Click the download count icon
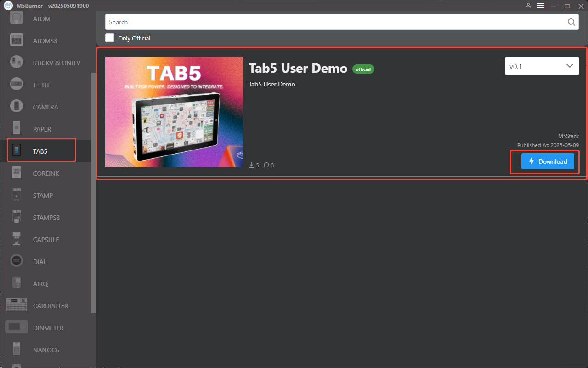Image resolution: width=588 pixels, height=368 pixels. click(x=251, y=165)
